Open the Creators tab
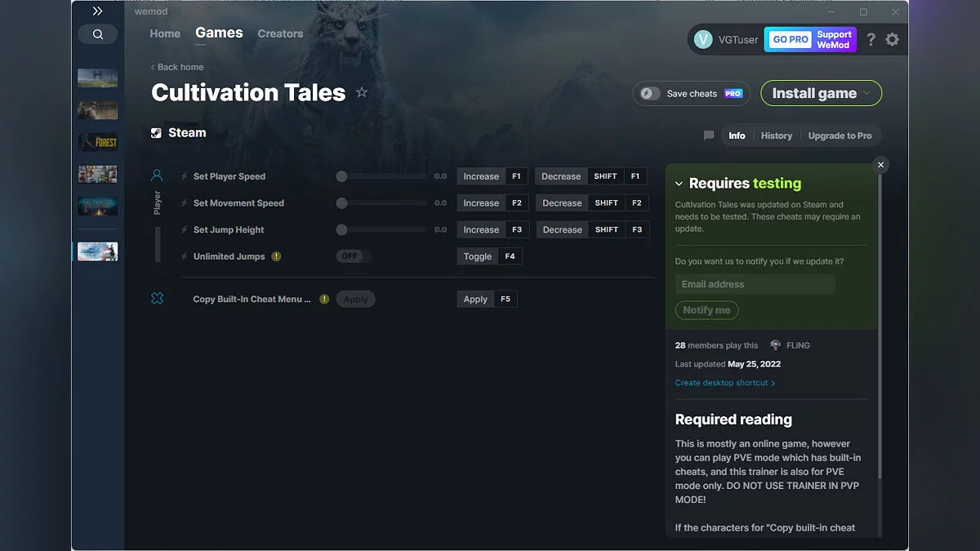 coord(280,33)
